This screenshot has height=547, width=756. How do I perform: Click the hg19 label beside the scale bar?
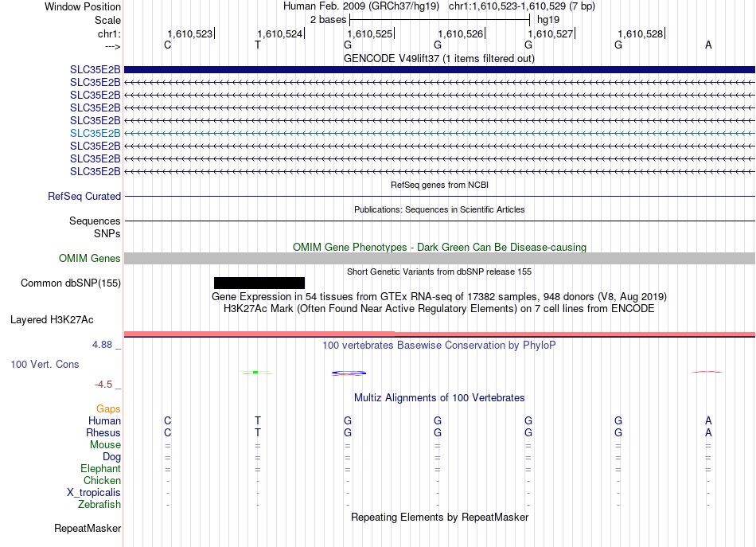548,20
